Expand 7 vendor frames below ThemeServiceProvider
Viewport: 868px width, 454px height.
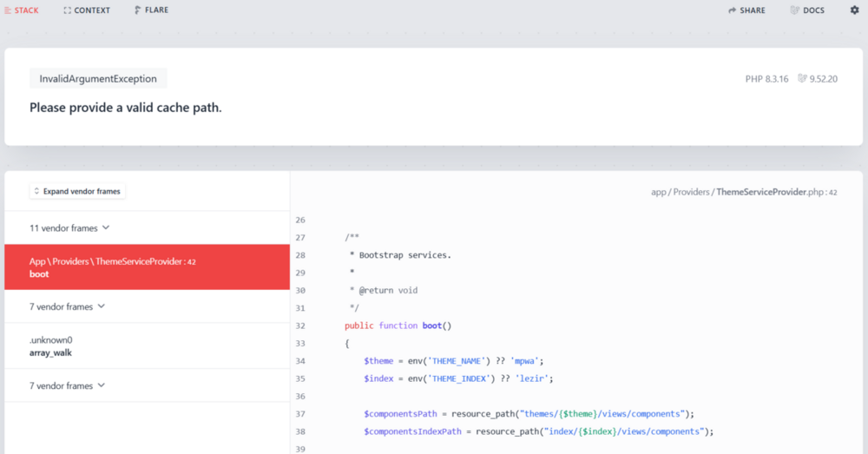coord(67,306)
